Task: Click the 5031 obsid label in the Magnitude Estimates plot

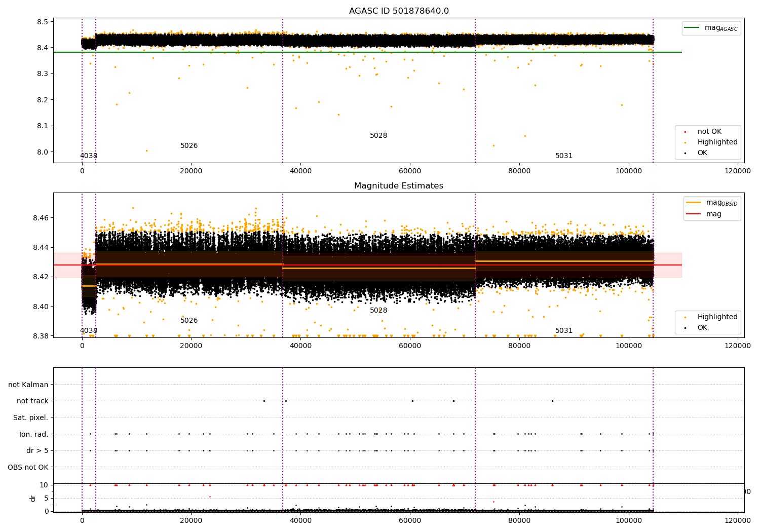Action: [x=564, y=331]
